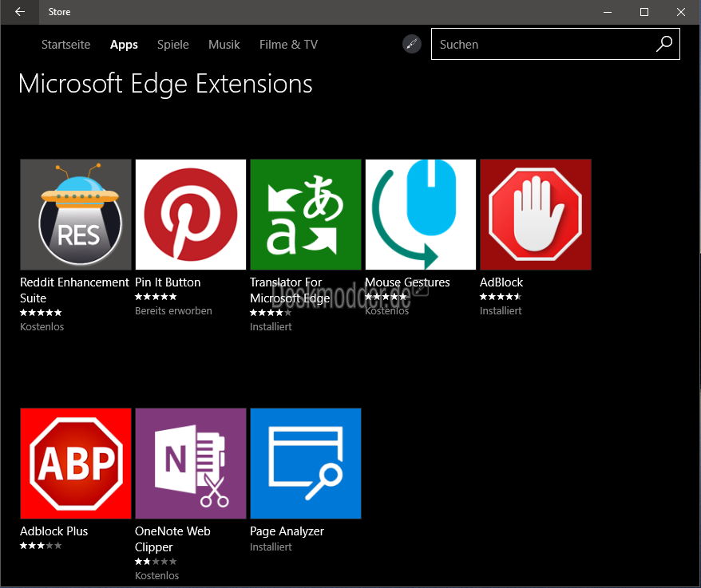Click the star rating of Reddit Enhancement Suite
Image resolution: width=701 pixels, height=588 pixels.
coord(41,312)
